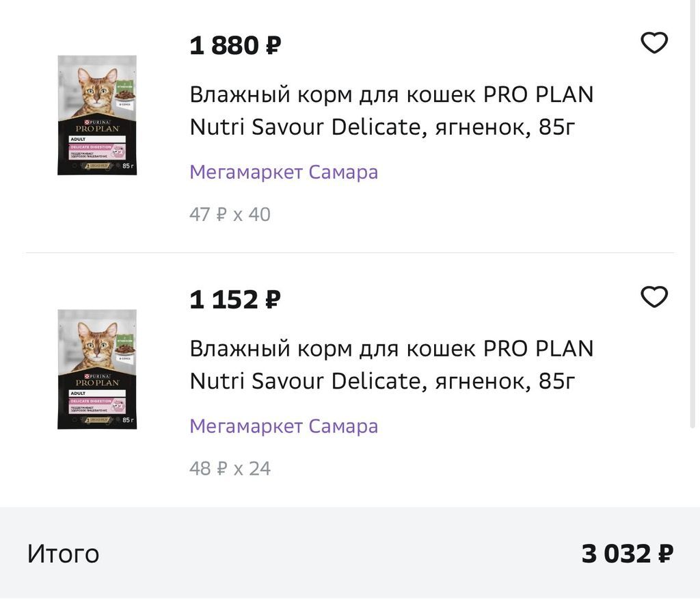Click the 3 032 ₽ total amount
700x600 pixels.
point(627,553)
